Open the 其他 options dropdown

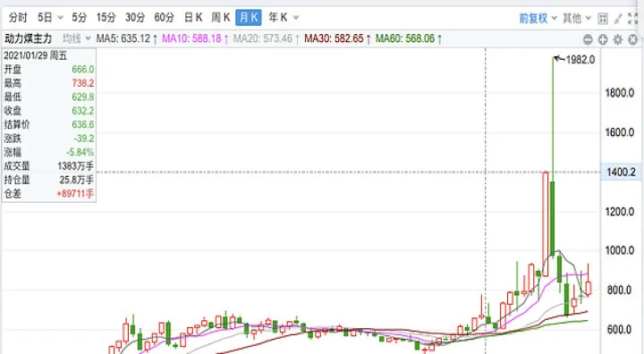click(x=577, y=18)
